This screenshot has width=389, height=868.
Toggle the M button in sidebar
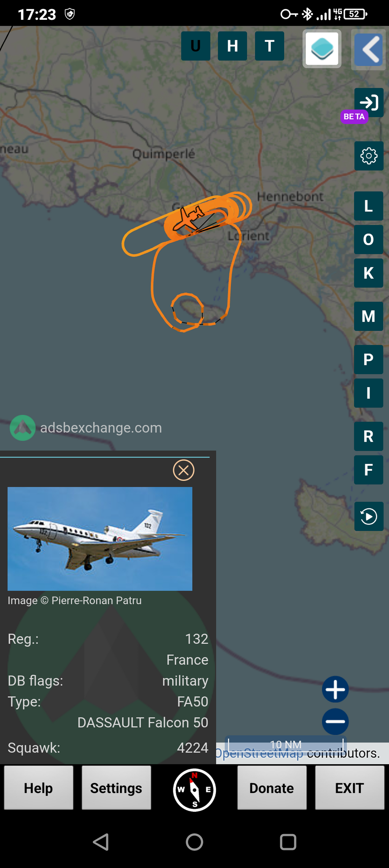[368, 316]
